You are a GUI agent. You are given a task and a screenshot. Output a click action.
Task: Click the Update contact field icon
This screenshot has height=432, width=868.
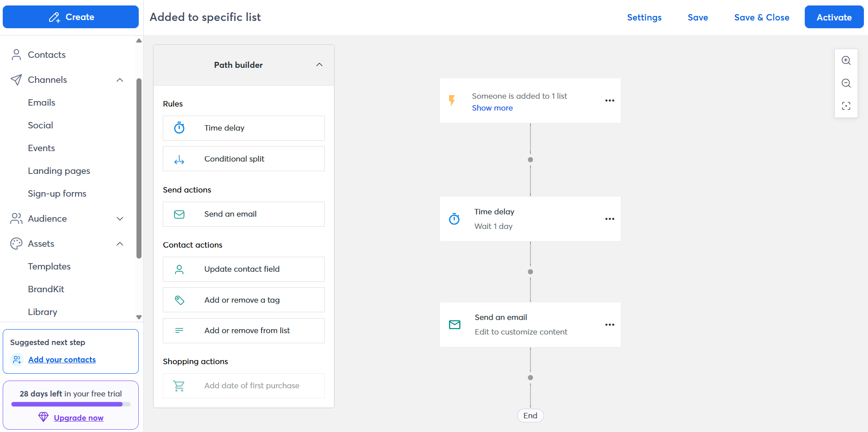coord(179,269)
